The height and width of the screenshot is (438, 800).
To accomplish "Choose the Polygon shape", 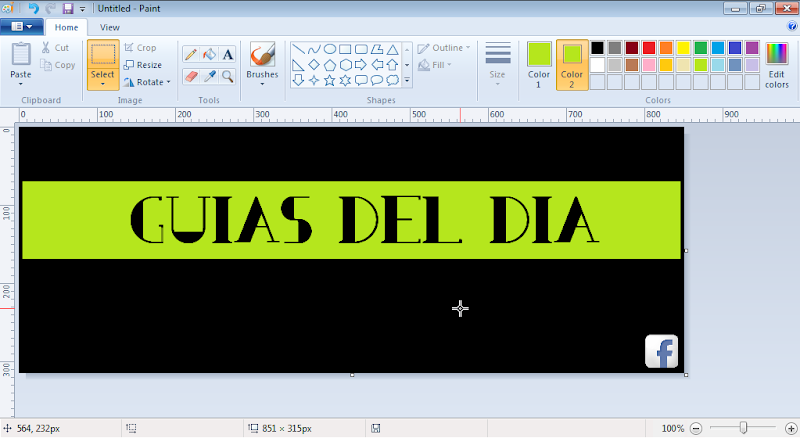I will [377, 49].
